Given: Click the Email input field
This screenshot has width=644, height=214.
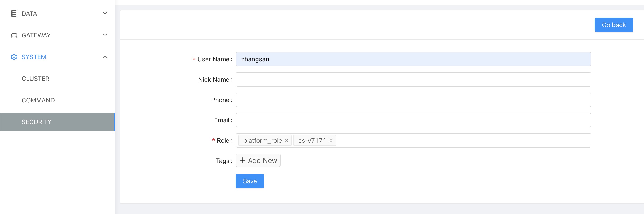Looking at the screenshot, I should point(413,120).
